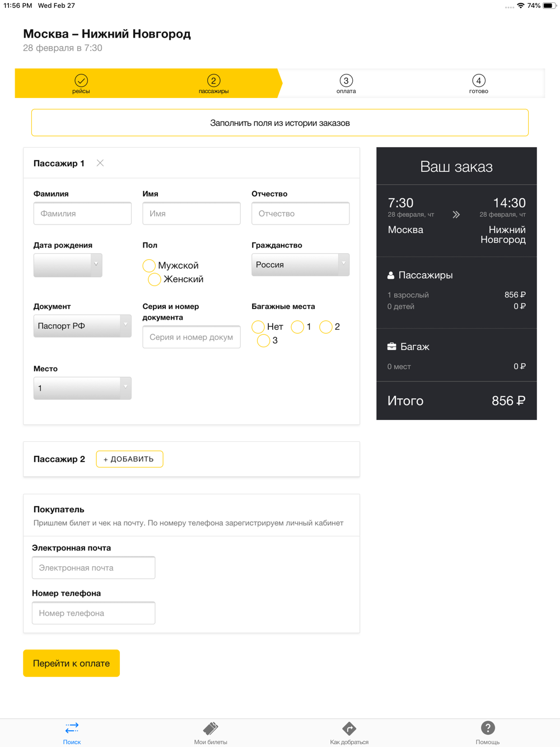This screenshot has width=560, height=747.
Task: Focus the Отчество input field
Action: tap(300, 213)
